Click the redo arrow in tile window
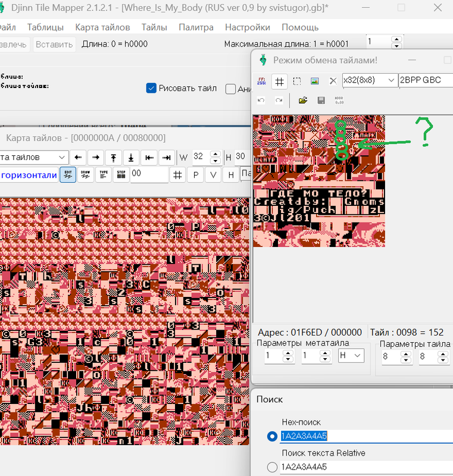Image resolution: width=453 pixels, height=476 pixels. click(x=279, y=100)
